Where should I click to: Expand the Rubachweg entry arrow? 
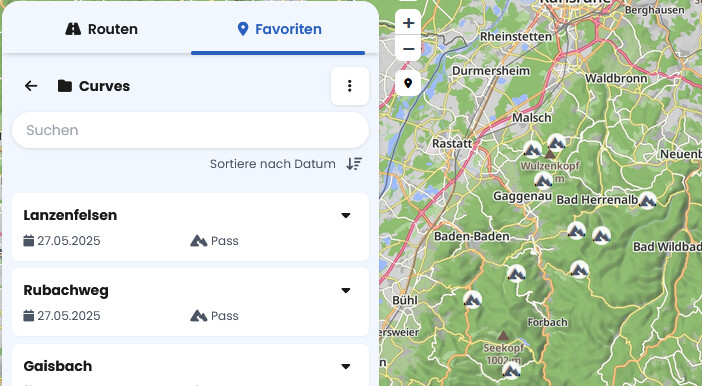tap(346, 291)
